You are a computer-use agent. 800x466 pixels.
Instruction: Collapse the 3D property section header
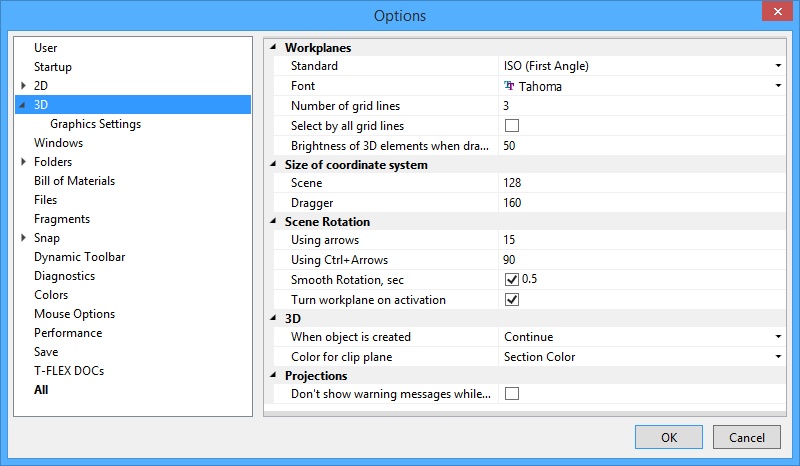(273, 318)
